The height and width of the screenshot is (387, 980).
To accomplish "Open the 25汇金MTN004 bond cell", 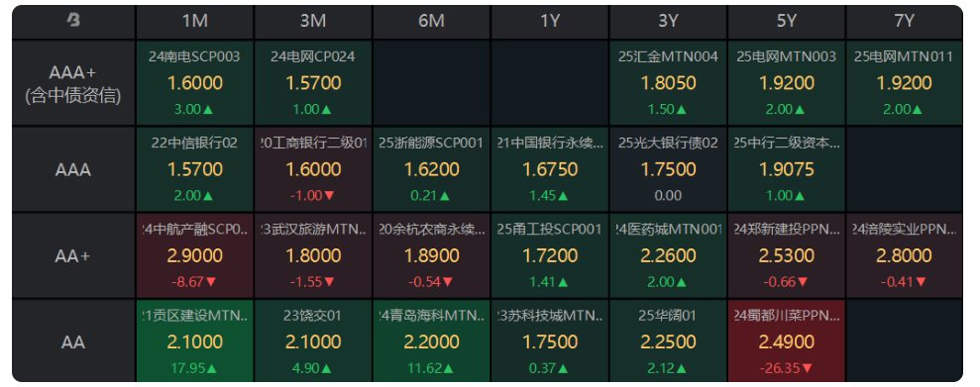I will tap(668, 83).
